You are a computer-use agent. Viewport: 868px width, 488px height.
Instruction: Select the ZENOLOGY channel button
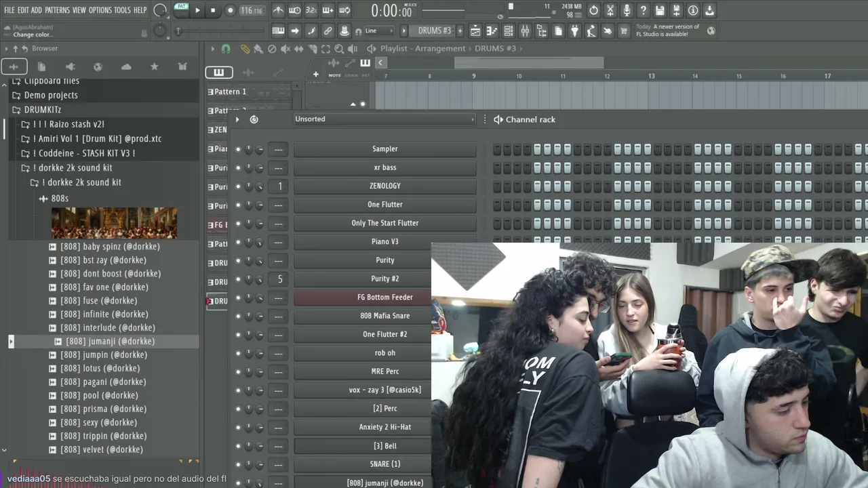click(x=385, y=186)
